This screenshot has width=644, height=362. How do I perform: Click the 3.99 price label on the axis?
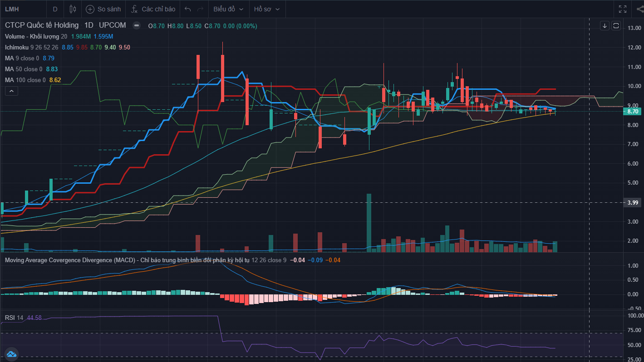point(633,202)
